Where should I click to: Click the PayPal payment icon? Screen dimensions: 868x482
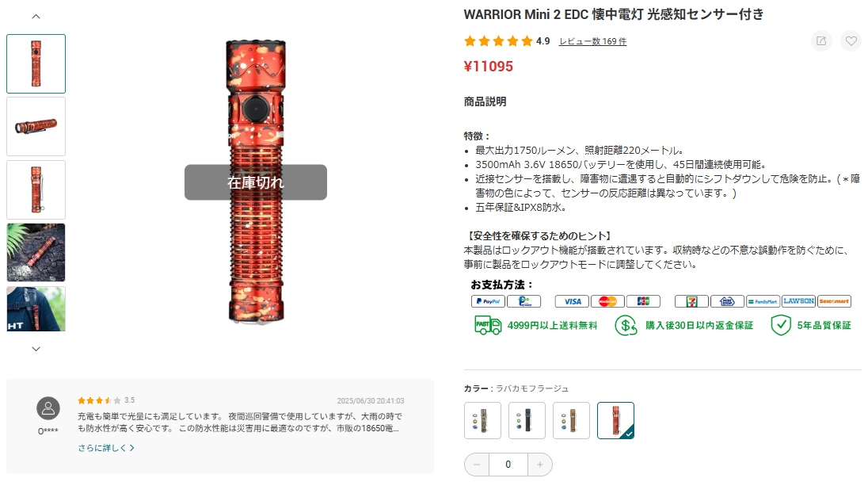[488, 301]
